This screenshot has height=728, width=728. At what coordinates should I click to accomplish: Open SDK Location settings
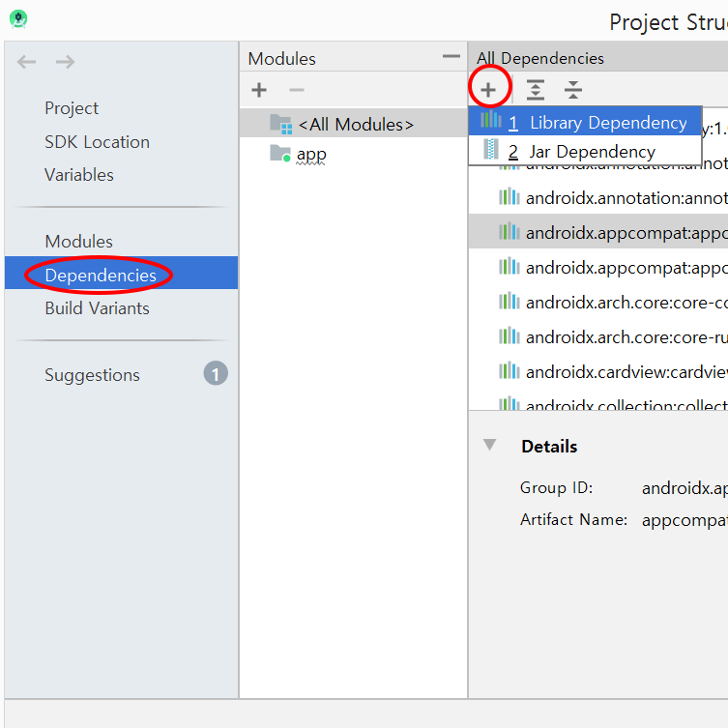coord(97,142)
